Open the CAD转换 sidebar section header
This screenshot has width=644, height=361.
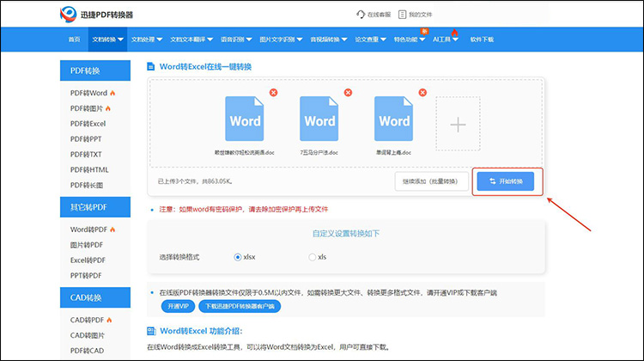click(x=95, y=297)
